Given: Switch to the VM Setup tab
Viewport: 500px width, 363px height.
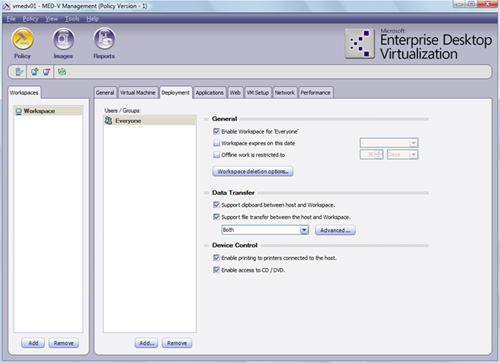Looking at the screenshot, I should [258, 93].
